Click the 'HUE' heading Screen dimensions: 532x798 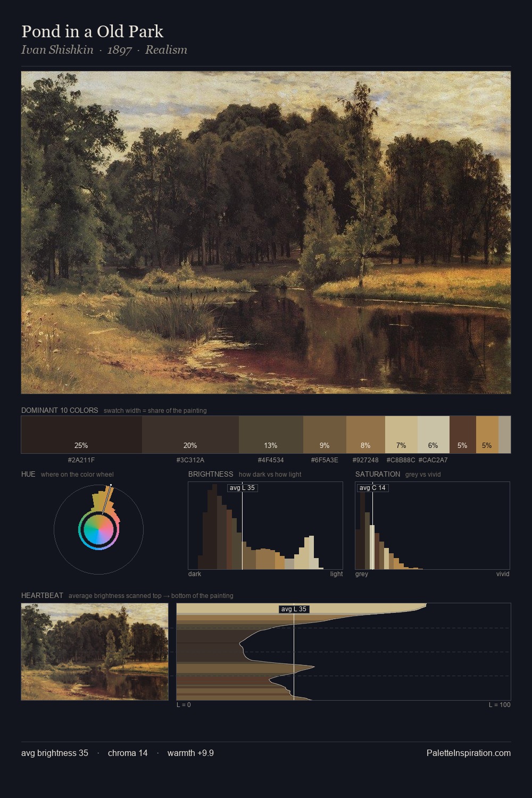click(28, 475)
